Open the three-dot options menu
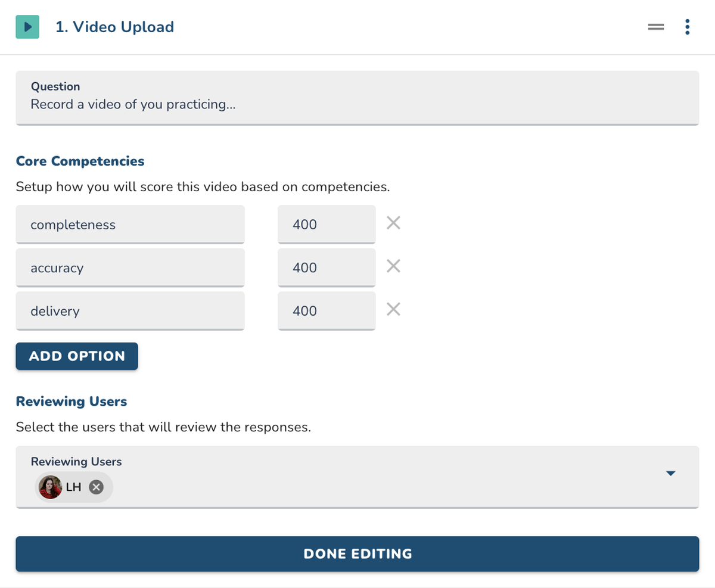The width and height of the screenshot is (715, 588). coord(688,27)
